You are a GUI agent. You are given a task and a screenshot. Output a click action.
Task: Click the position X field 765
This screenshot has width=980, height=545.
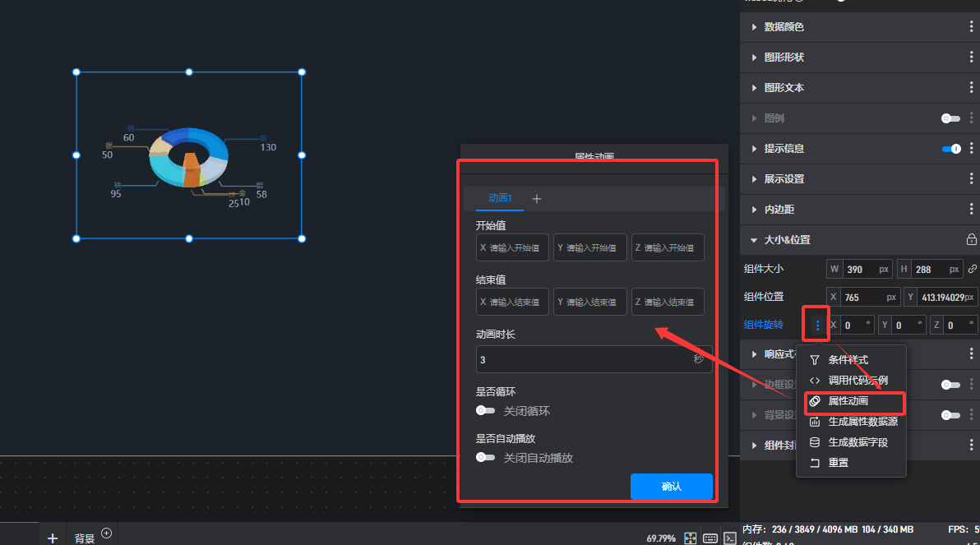coord(862,297)
